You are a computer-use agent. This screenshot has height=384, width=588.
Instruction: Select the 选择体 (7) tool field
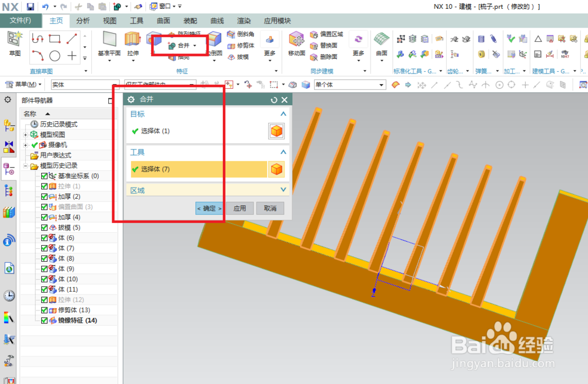coord(199,169)
